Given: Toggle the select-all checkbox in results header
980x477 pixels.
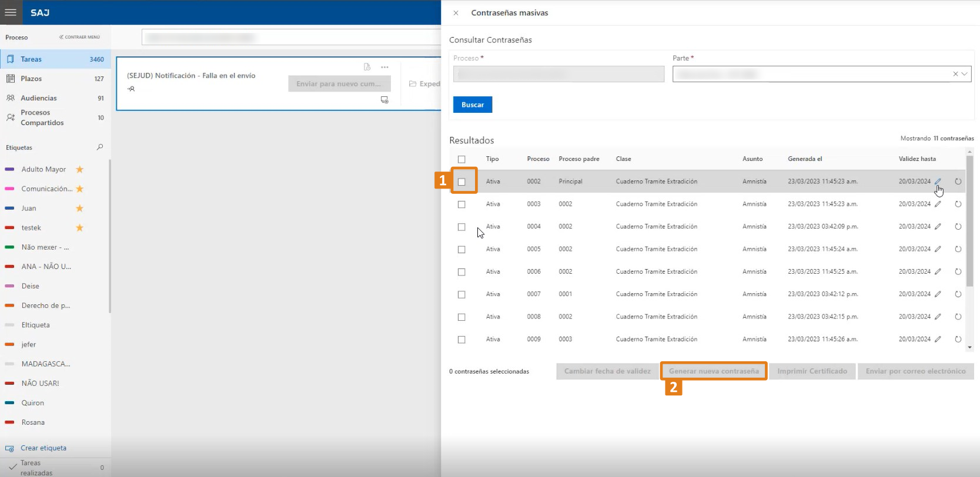Looking at the screenshot, I should tap(461, 159).
